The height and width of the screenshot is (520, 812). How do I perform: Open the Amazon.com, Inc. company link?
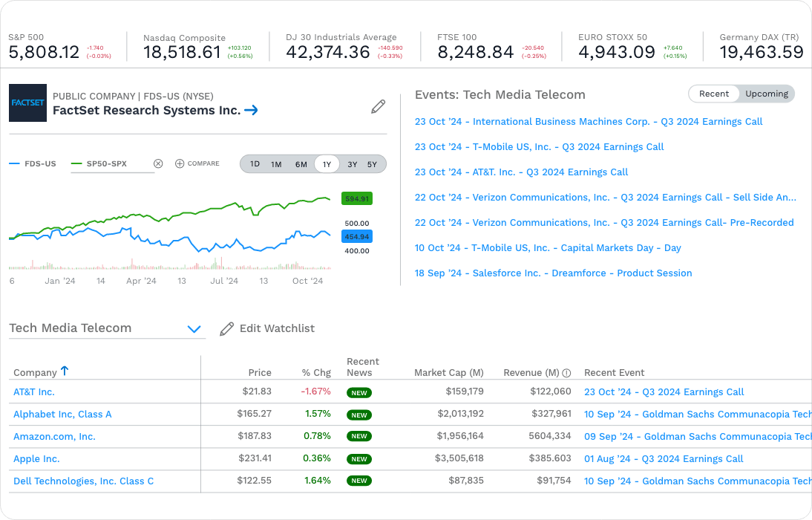(54, 436)
